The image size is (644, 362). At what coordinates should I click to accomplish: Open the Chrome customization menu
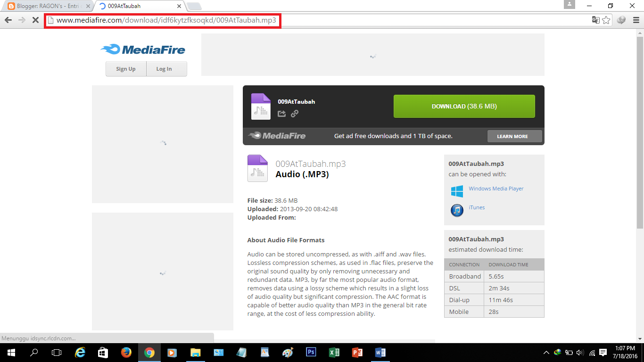[637, 20]
